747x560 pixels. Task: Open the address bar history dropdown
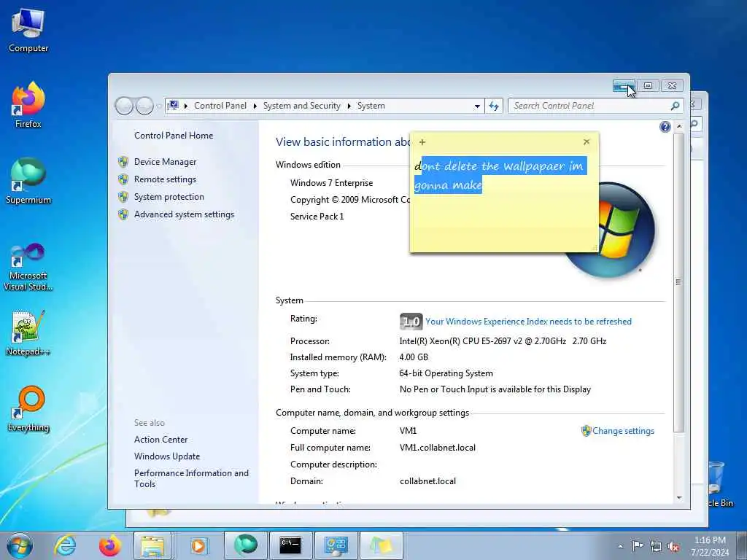(477, 106)
